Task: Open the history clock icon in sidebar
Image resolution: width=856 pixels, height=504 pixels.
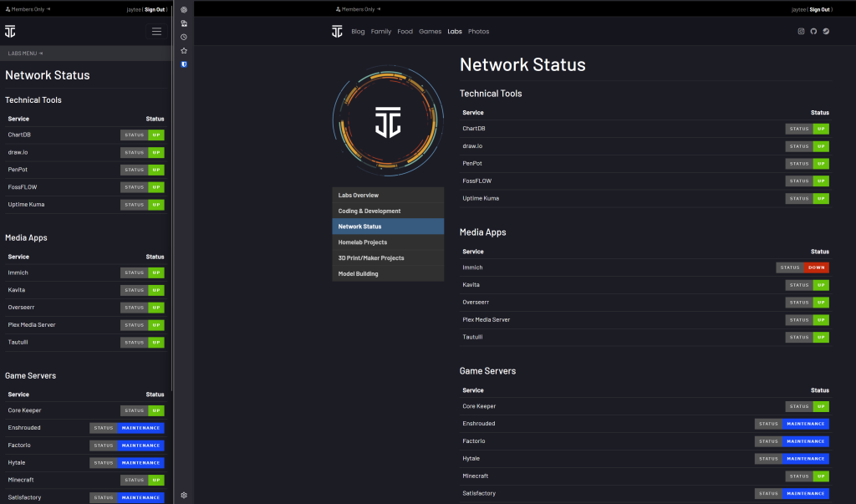Action: pyautogui.click(x=184, y=37)
